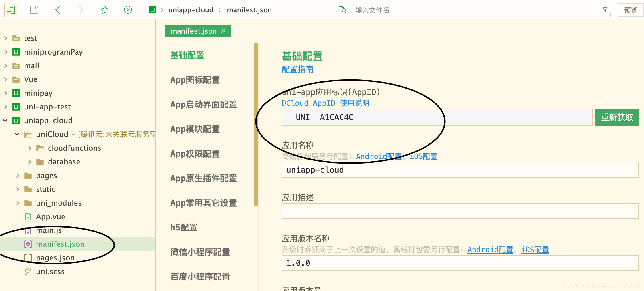This screenshot has height=291, width=644.
Task: Click the config sidebar scrollbar thumb
Action: click(256, 125)
